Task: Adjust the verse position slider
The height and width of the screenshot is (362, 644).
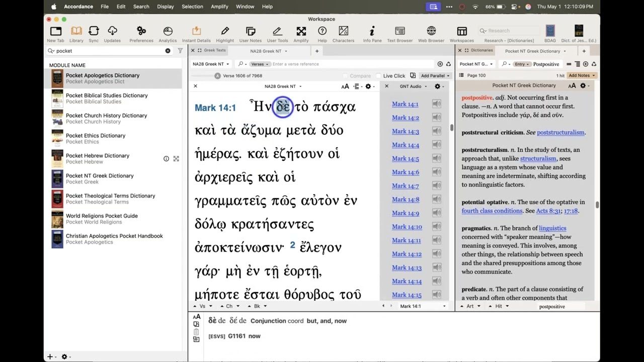Action: (x=217, y=76)
